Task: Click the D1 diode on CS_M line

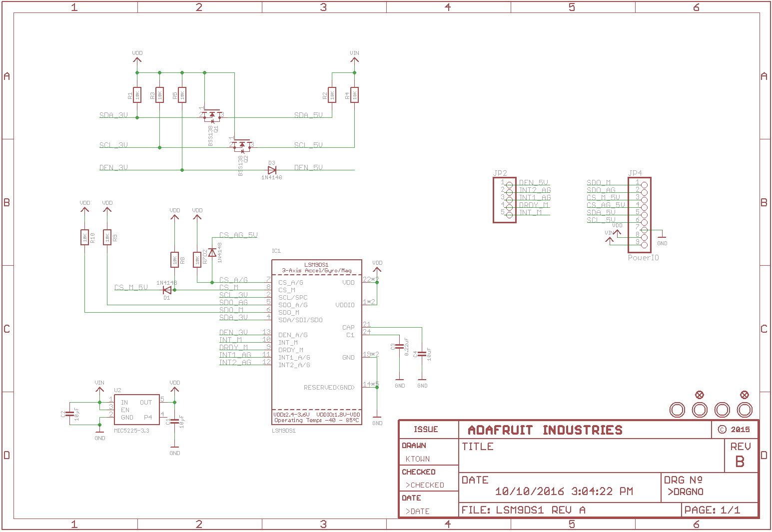Action: [x=167, y=290]
